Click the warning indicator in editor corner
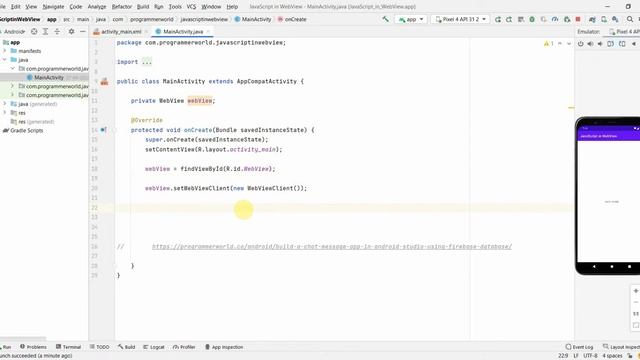The width and height of the screenshot is (640, 360). click(x=549, y=43)
